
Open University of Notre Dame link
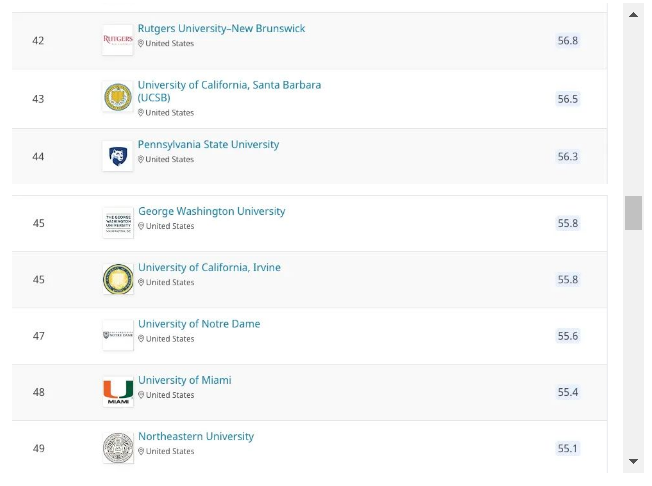199,323
